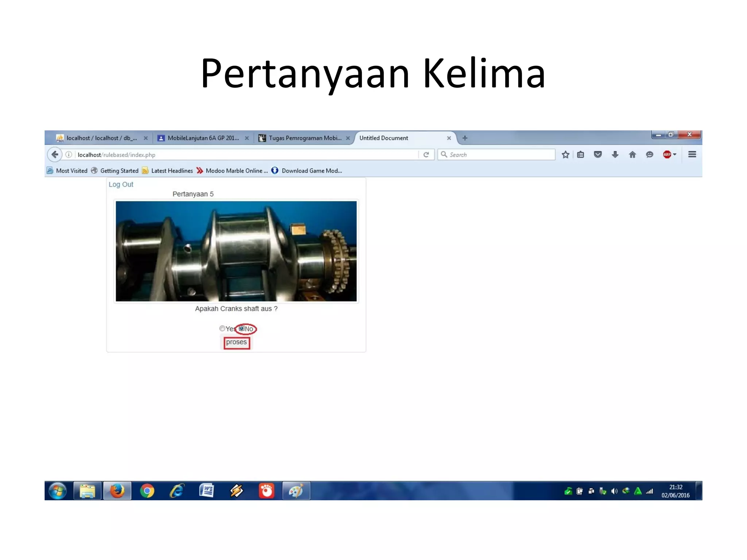Open the bookmarks list icon
The height and width of the screenshot is (560, 747).
tap(581, 155)
